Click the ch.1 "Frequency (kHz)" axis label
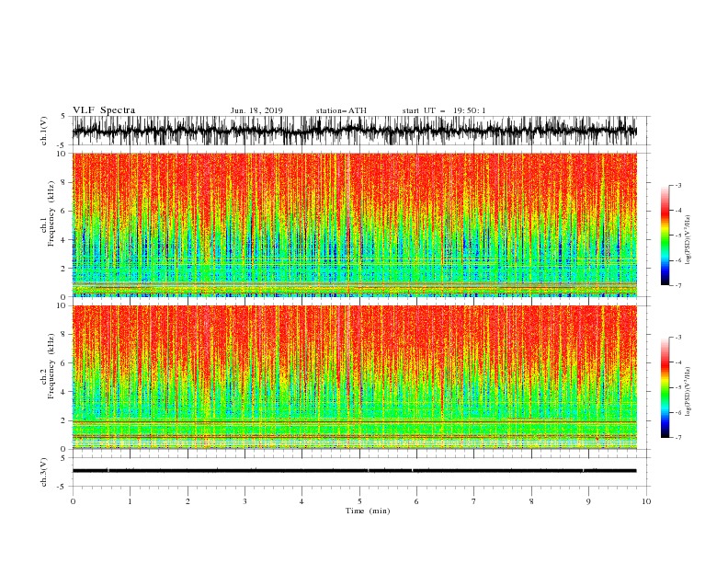728x563 pixels. [x=51, y=212]
